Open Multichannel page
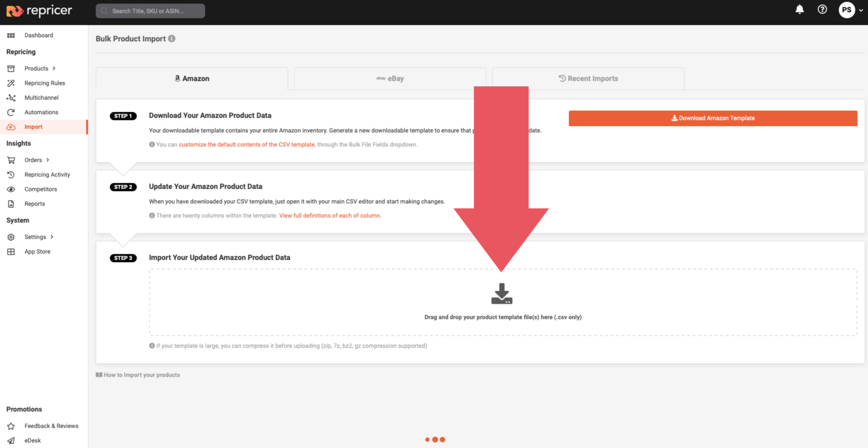Screen dimensions: 868x448 pyautogui.click(x=41, y=97)
